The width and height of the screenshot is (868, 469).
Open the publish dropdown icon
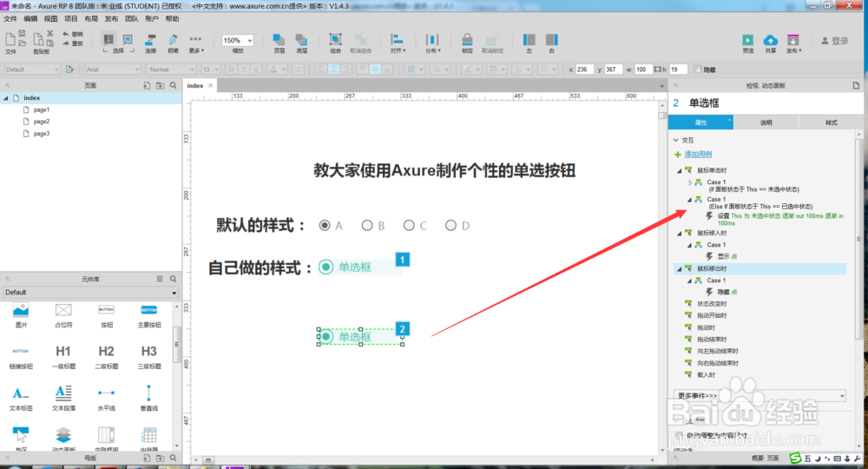[x=793, y=43]
